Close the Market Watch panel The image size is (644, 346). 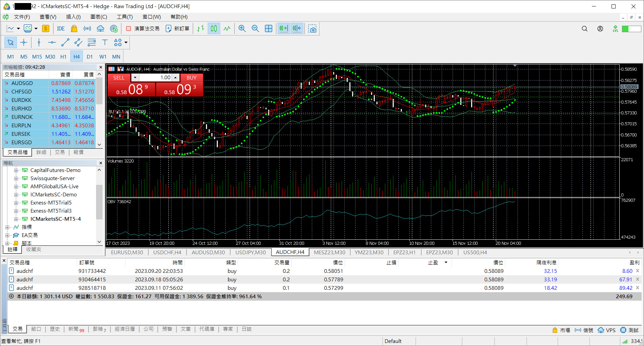coord(100,67)
